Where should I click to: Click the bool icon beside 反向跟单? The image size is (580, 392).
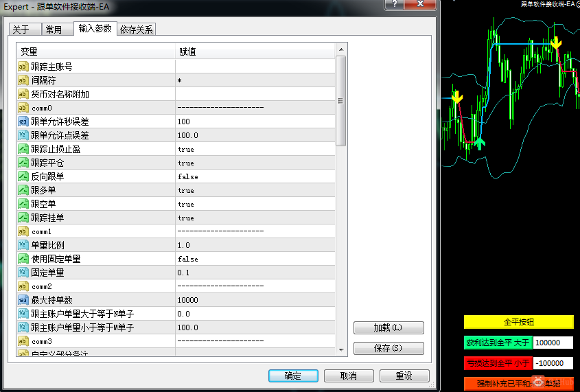coord(23,176)
